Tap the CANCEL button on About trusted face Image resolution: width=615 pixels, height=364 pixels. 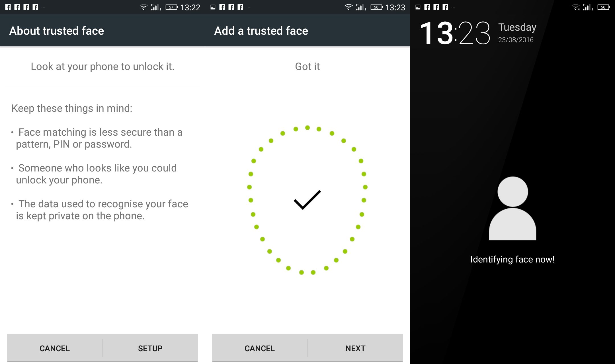click(55, 348)
